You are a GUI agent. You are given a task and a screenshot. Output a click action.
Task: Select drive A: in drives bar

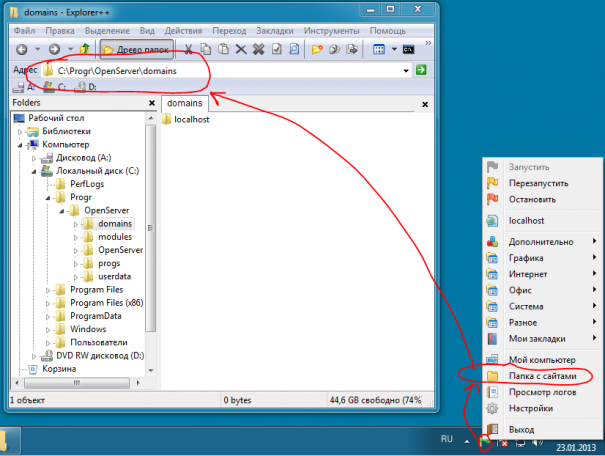[x=24, y=87]
